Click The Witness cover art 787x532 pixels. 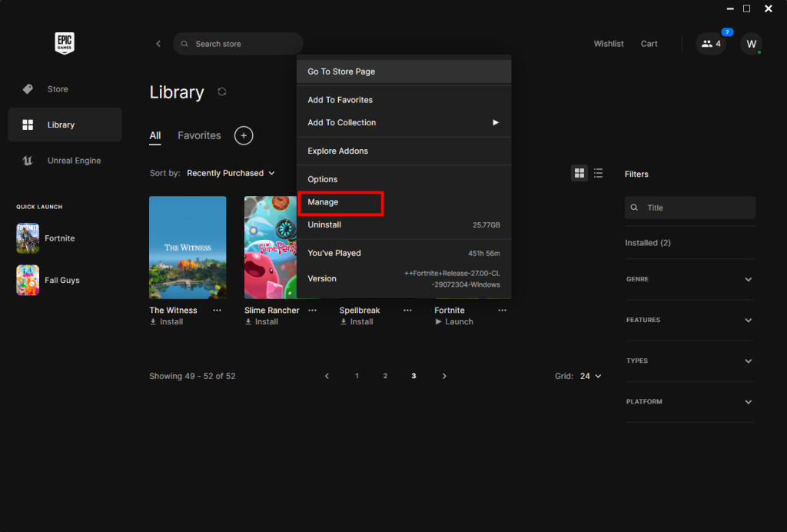pyautogui.click(x=188, y=248)
